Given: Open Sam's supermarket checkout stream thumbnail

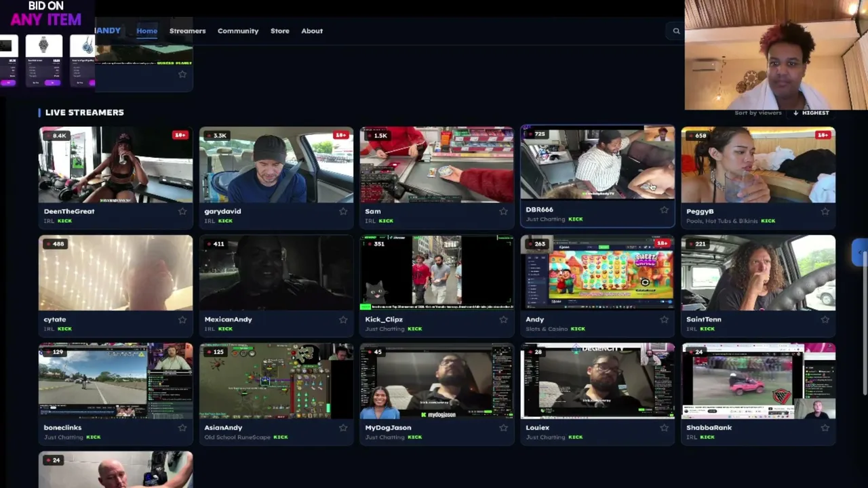Looking at the screenshot, I should [437, 165].
